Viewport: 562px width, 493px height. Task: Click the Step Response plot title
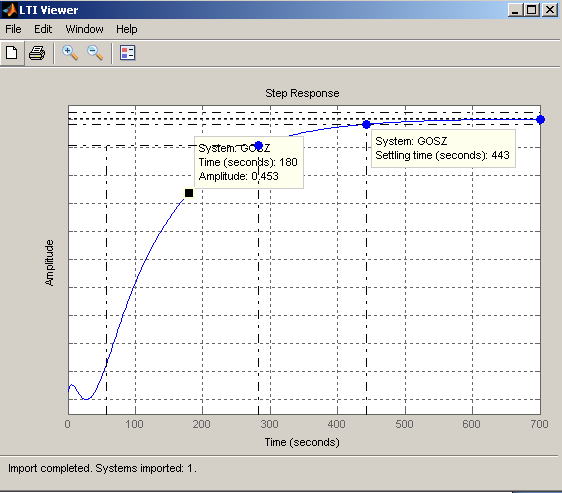click(x=302, y=93)
